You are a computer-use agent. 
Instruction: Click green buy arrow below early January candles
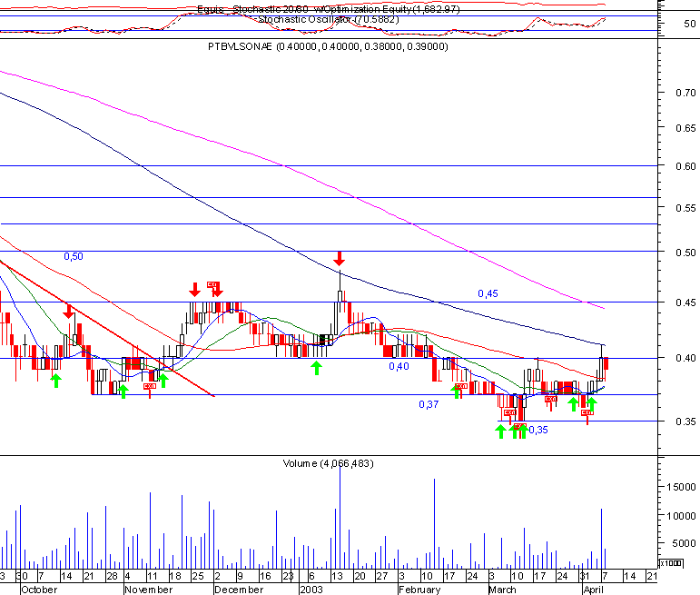316,369
